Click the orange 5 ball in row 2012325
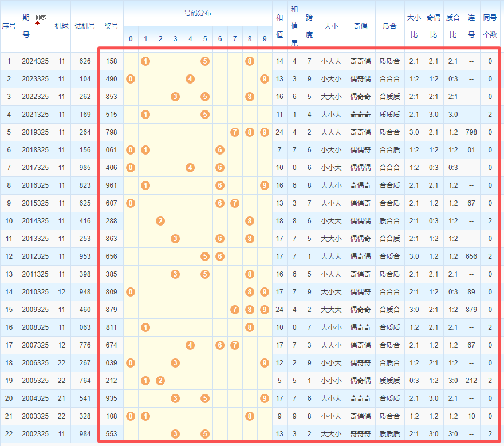This screenshot has height=446, width=504. [205, 256]
